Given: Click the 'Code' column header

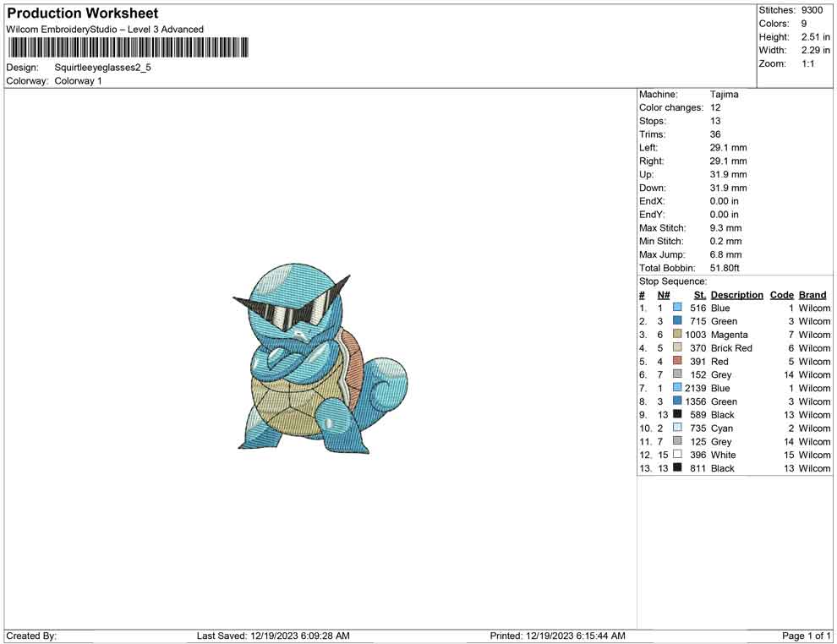Looking at the screenshot, I should (x=782, y=295).
